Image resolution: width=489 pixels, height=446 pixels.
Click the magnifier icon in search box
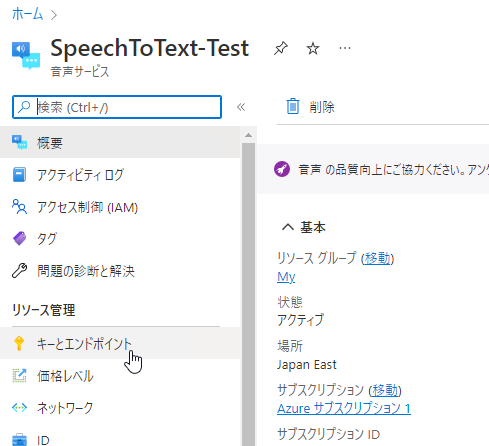(24, 107)
